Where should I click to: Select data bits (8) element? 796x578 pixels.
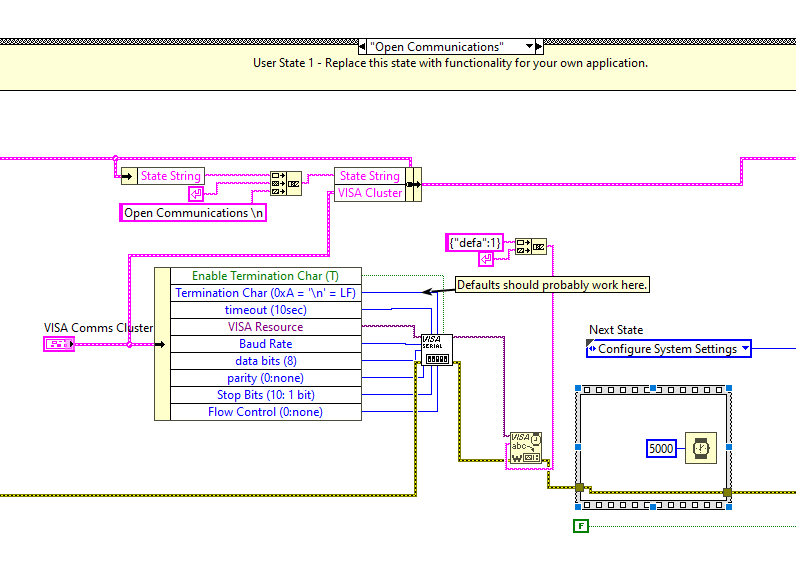coord(266,361)
